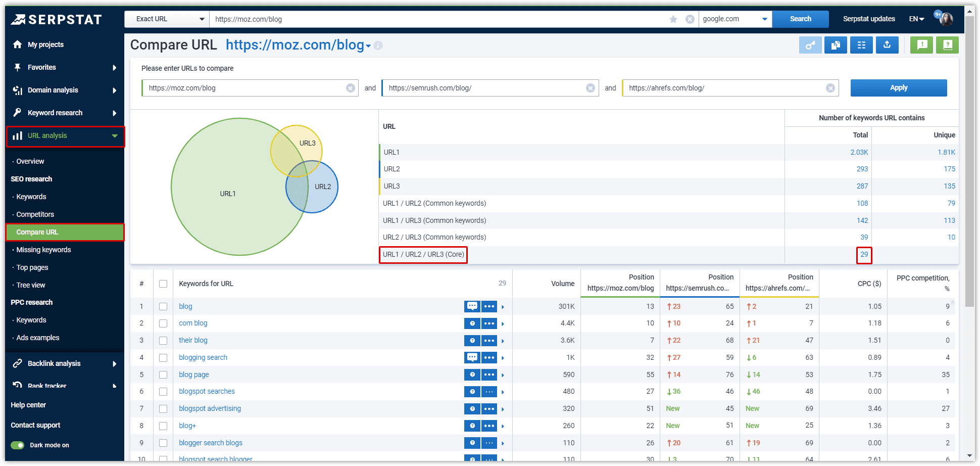Click the Apply button
This screenshot has width=980, height=466.
[899, 88]
